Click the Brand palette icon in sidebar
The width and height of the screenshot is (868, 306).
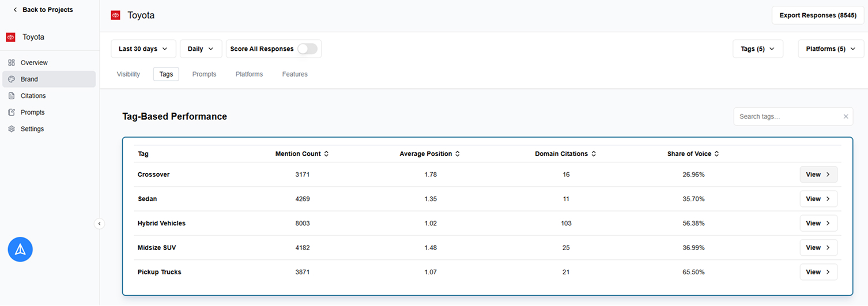tap(12, 80)
